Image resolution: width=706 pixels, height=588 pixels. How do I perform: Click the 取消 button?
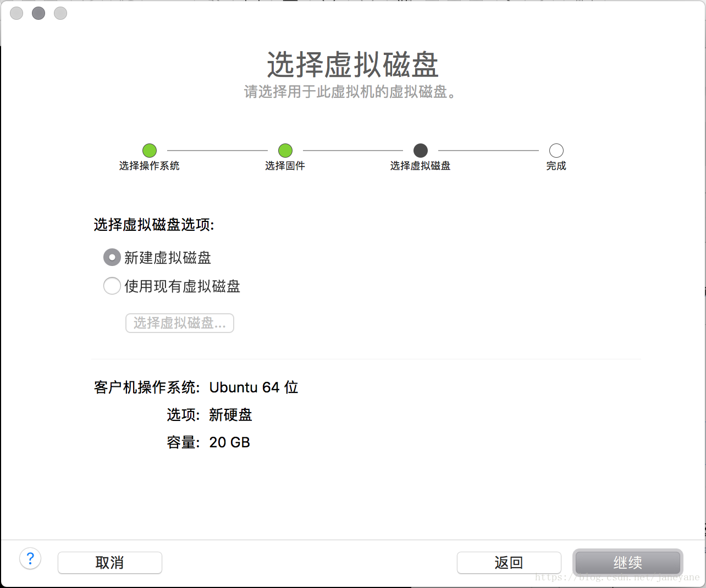(x=110, y=563)
